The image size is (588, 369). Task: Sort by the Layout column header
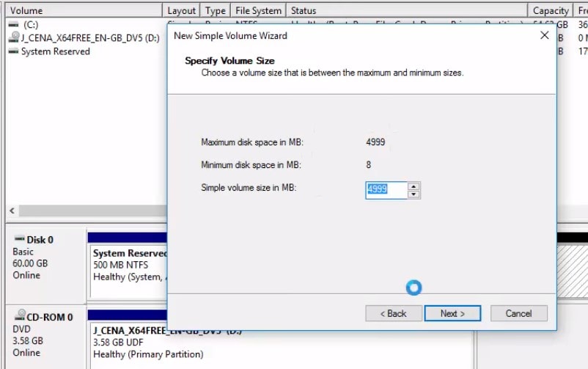(x=181, y=11)
